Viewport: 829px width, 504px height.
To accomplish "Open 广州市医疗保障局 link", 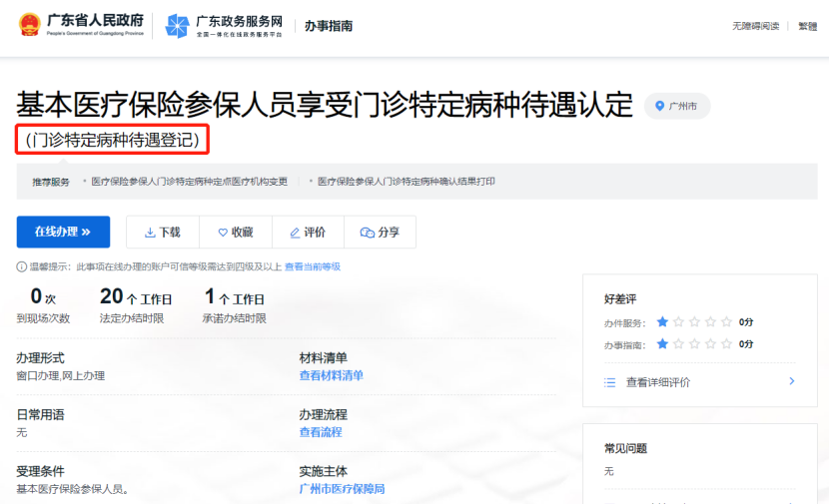I will pos(342,489).
